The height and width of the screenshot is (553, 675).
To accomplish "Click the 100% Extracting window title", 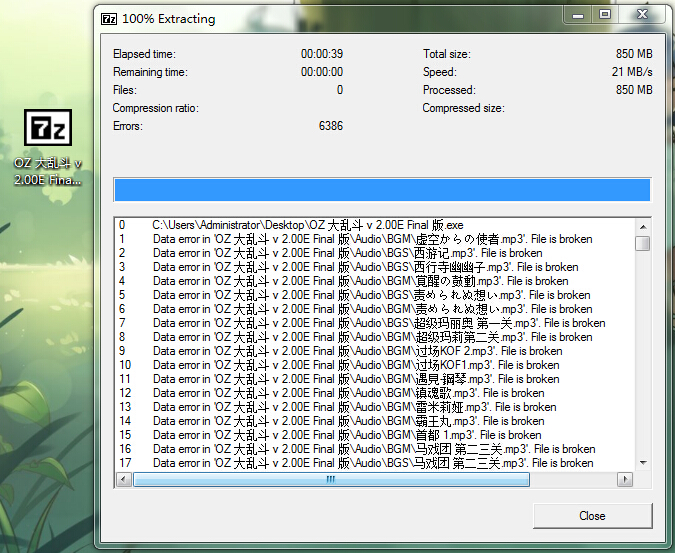I will (168, 19).
